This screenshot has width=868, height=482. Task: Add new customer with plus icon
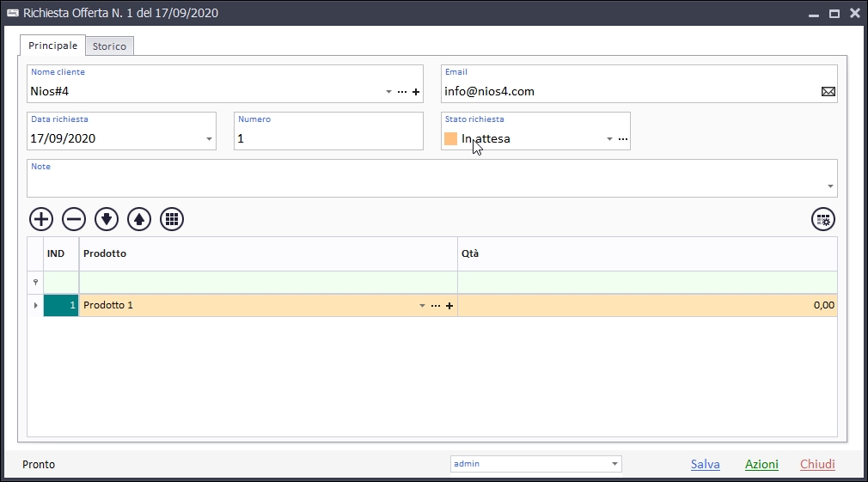(x=416, y=92)
